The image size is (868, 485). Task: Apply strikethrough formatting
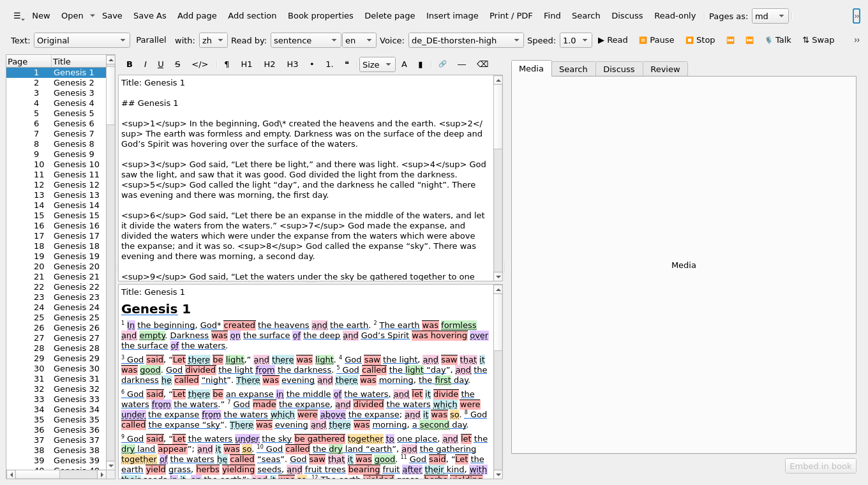pyautogui.click(x=177, y=64)
